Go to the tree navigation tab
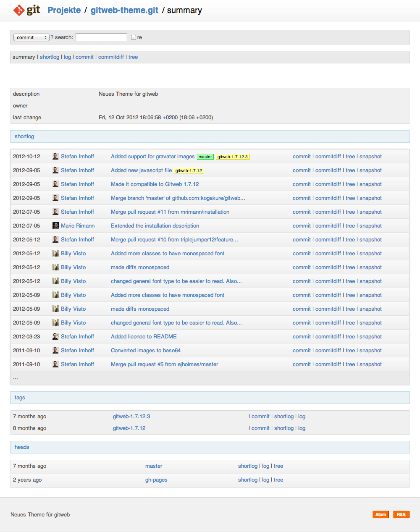 click(133, 57)
